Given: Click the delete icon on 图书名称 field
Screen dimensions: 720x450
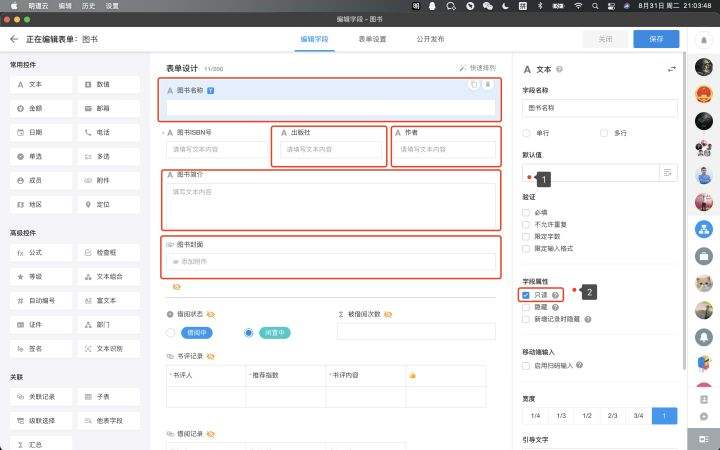Looking at the screenshot, I should pyautogui.click(x=488, y=85).
